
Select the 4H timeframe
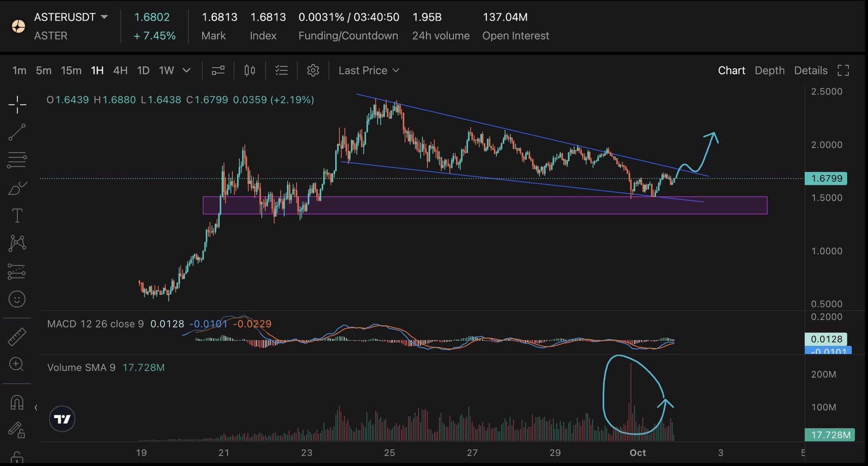click(120, 70)
